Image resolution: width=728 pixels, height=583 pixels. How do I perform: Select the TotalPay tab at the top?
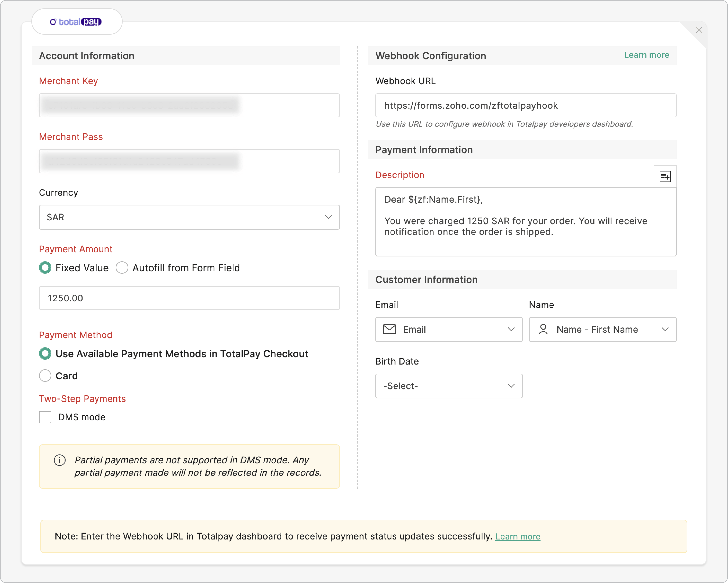click(x=77, y=21)
